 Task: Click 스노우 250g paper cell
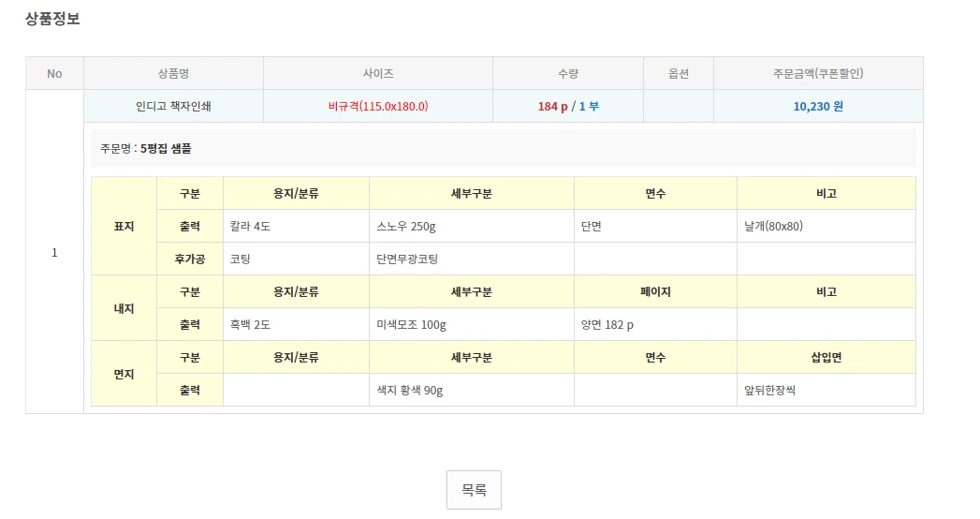(x=472, y=226)
